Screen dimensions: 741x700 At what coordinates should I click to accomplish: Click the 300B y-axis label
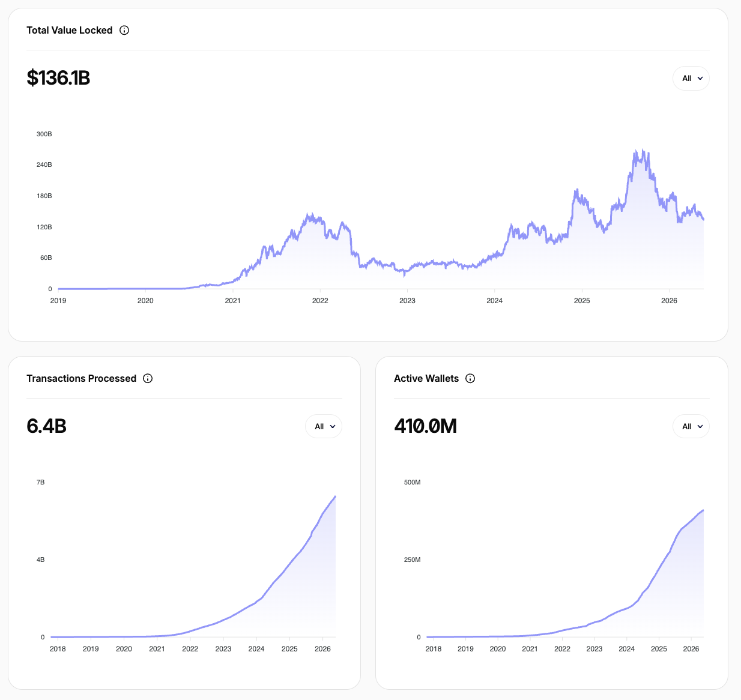[x=44, y=134]
